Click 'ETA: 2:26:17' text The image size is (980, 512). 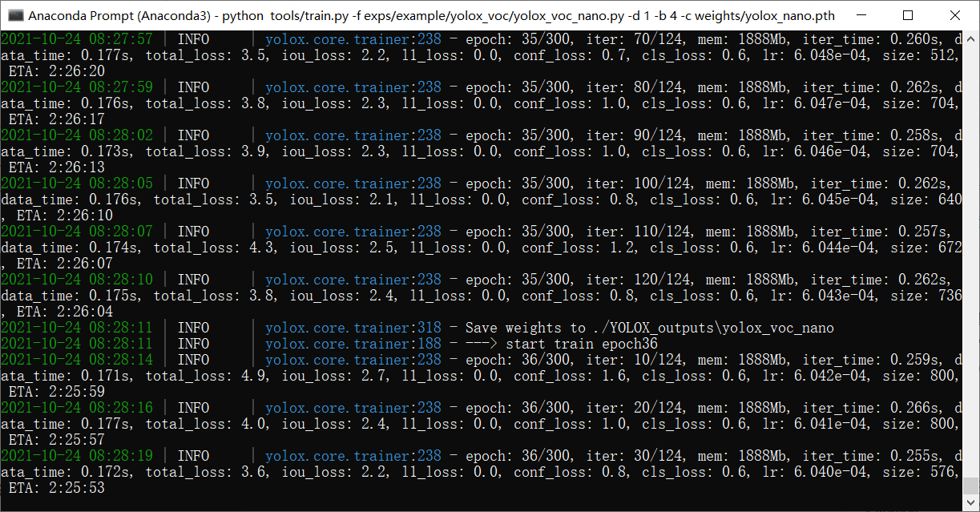point(57,119)
